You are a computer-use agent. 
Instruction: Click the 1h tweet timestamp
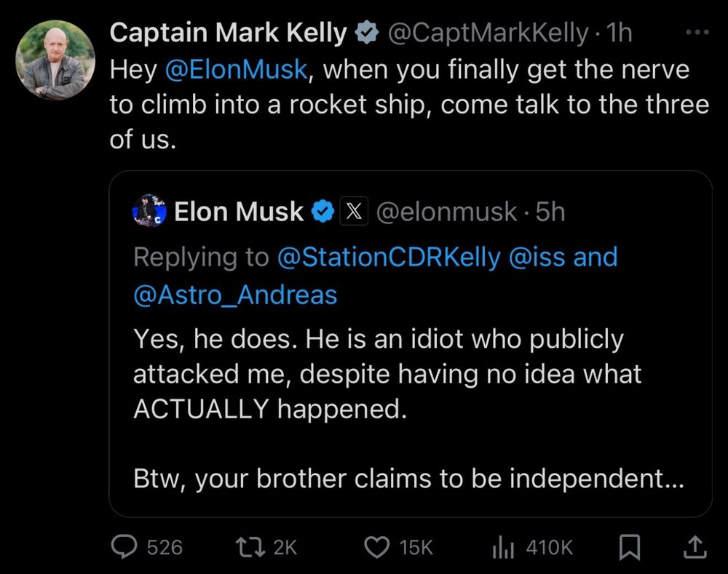(620, 33)
